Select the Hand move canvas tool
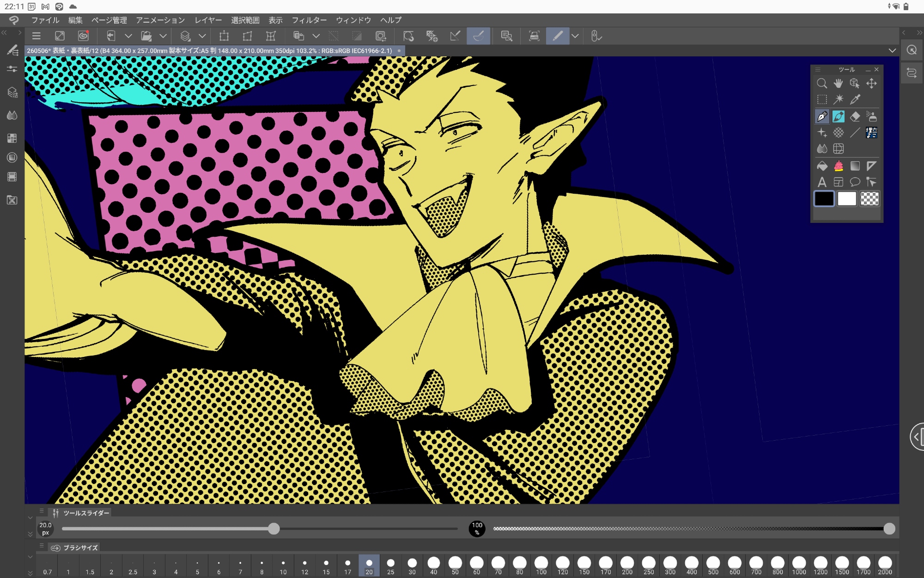 [x=838, y=83]
